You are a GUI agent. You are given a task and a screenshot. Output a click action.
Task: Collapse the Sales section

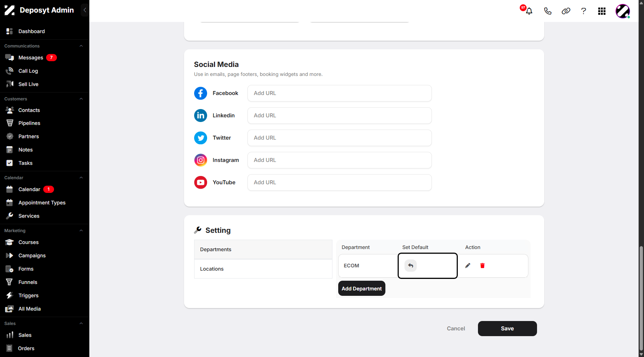[81, 324]
